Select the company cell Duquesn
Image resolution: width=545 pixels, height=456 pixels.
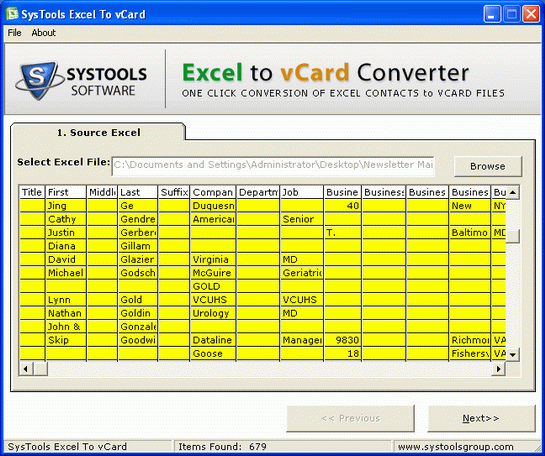213,206
